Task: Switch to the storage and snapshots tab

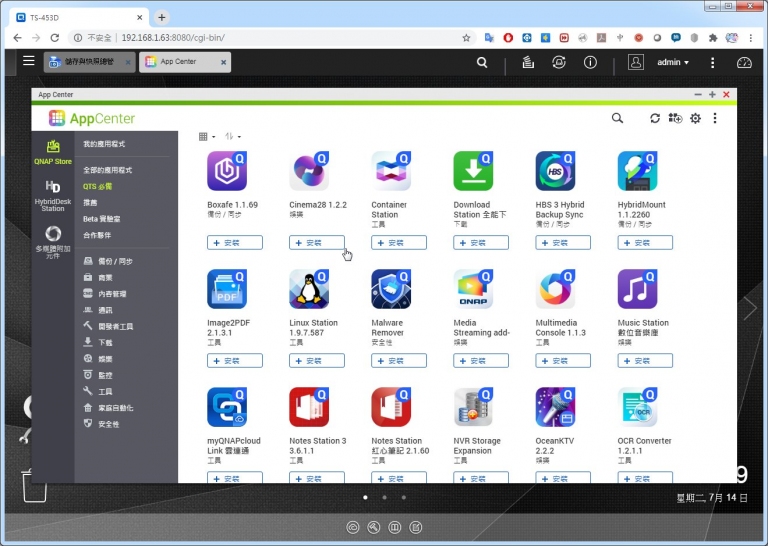Action: (x=89, y=62)
